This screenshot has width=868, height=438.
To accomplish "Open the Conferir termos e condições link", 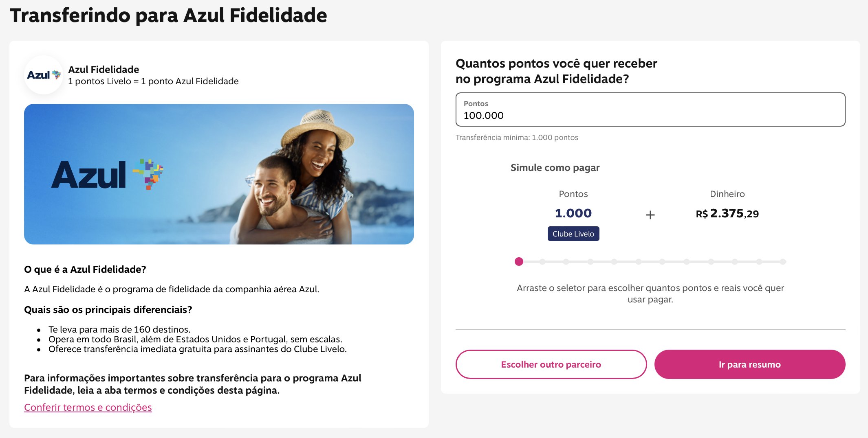I will coord(88,407).
